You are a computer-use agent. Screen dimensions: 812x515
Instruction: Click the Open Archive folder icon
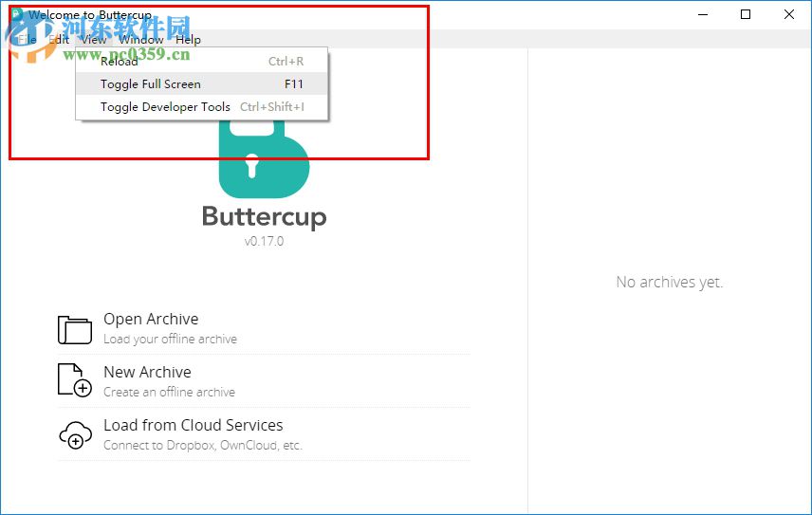(x=75, y=330)
